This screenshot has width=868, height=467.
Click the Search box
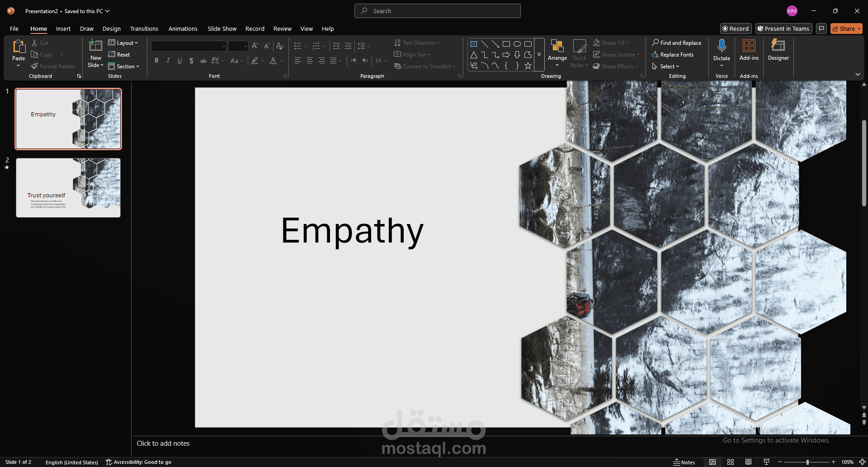pyautogui.click(x=438, y=11)
